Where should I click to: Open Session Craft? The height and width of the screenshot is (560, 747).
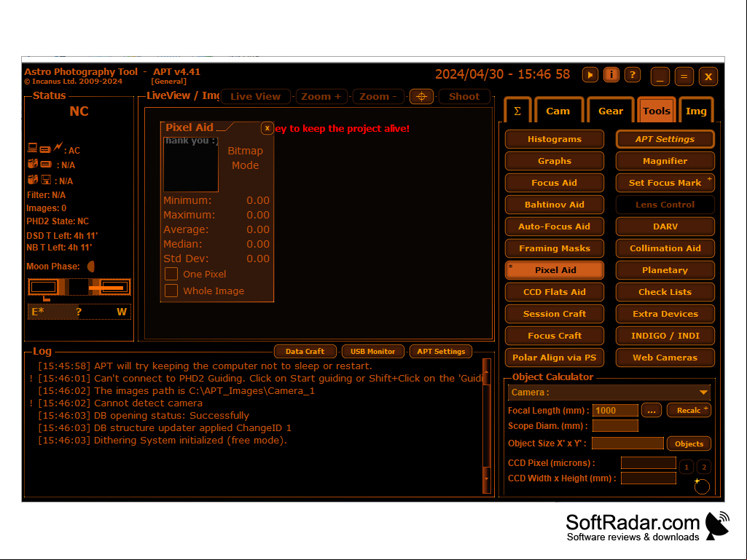555,314
